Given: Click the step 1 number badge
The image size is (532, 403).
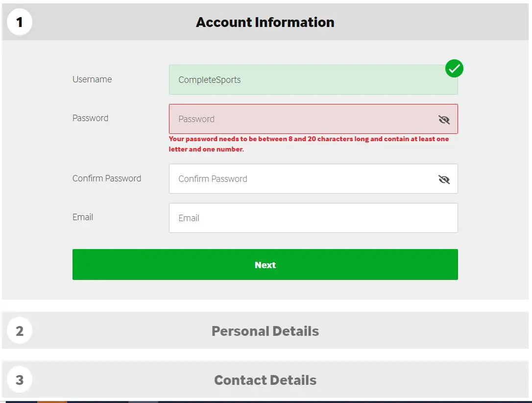Looking at the screenshot, I should point(20,23).
